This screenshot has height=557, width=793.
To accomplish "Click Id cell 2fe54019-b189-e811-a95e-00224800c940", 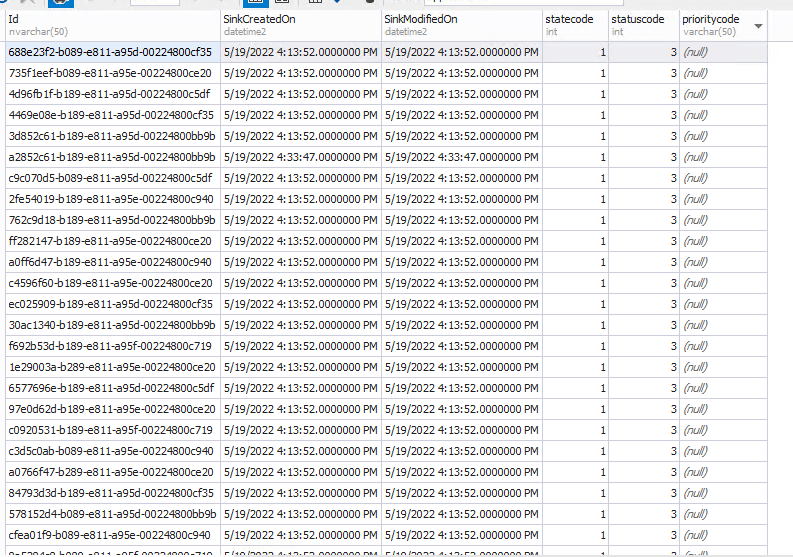I will 113,199.
